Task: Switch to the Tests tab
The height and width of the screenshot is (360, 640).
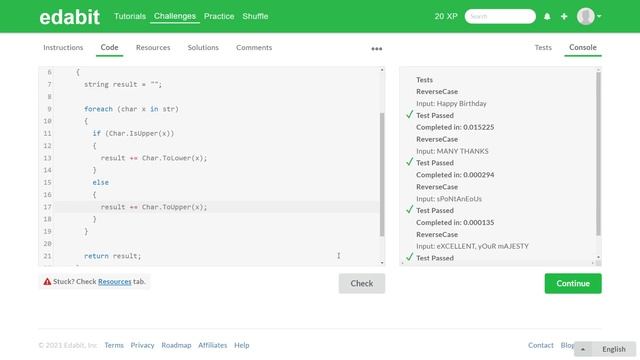Action: [543, 47]
